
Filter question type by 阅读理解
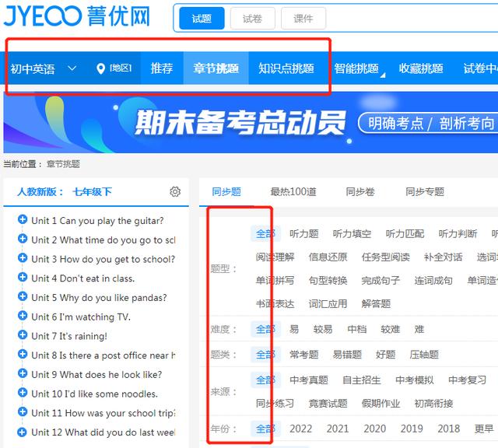(275, 257)
